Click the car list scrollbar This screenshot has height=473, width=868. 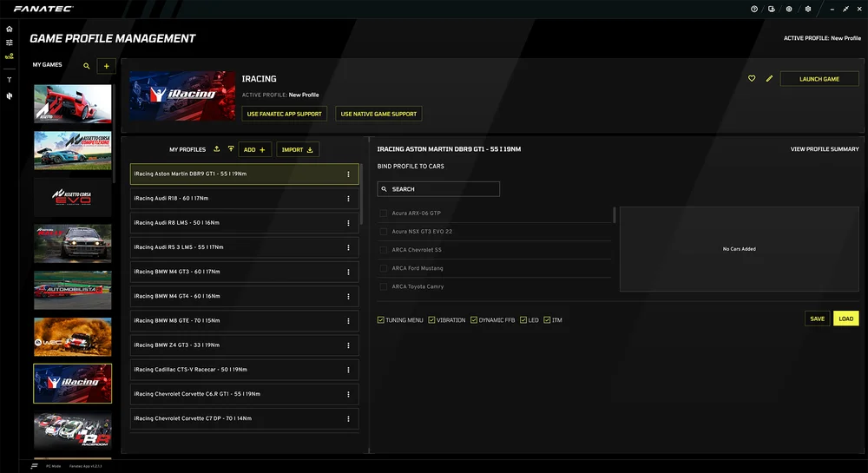click(615, 215)
